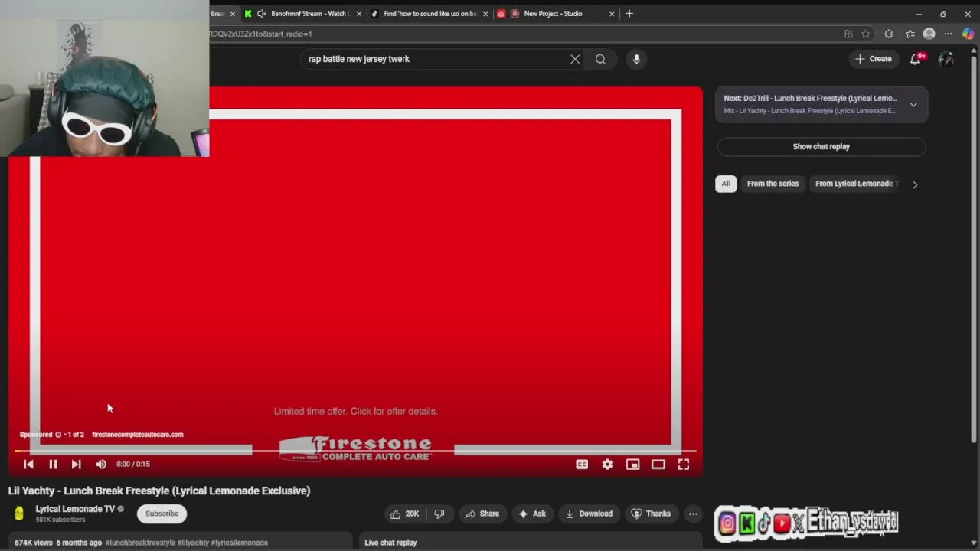This screenshot has height=551, width=980.
Task: Click the search magnifier button
Action: [600, 59]
